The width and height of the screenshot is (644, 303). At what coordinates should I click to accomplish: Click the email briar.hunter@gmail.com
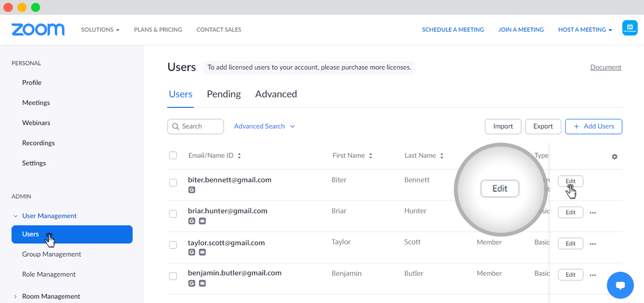(x=227, y=211)
